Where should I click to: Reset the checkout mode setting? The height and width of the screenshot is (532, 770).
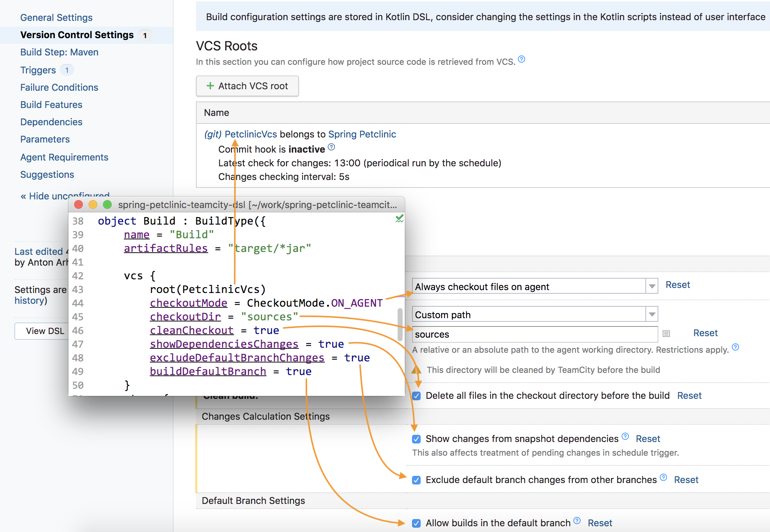point(678,285)
